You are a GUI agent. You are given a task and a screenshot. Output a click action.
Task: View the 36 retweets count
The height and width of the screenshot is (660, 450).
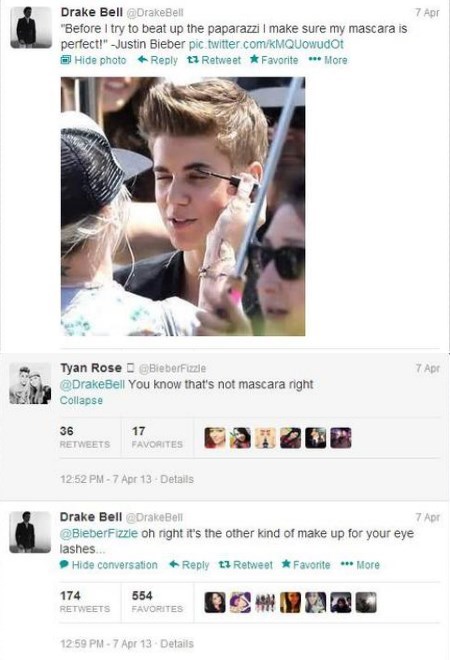85,437
